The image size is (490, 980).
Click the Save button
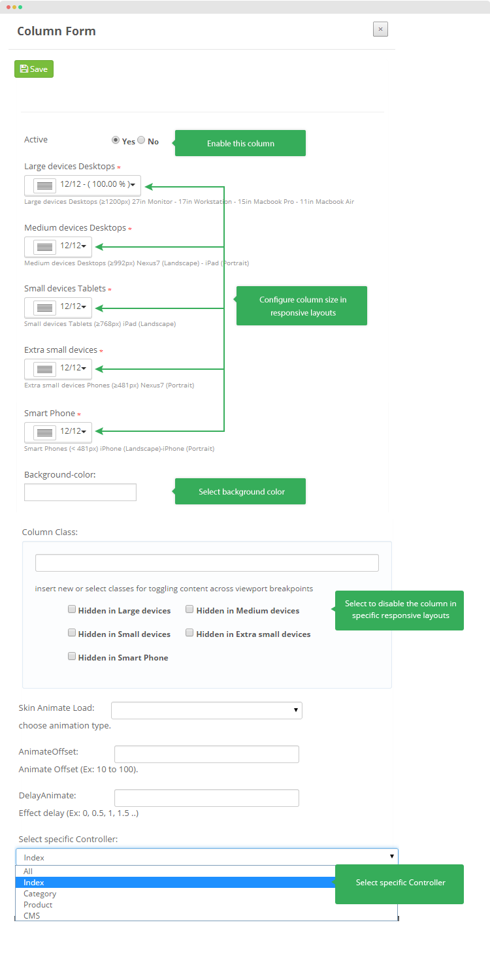tap(34, 69)
